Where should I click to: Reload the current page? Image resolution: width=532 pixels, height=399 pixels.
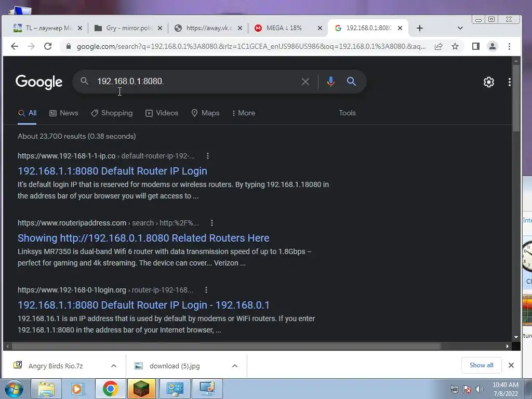pyautogui.click(x=48, y=46)
